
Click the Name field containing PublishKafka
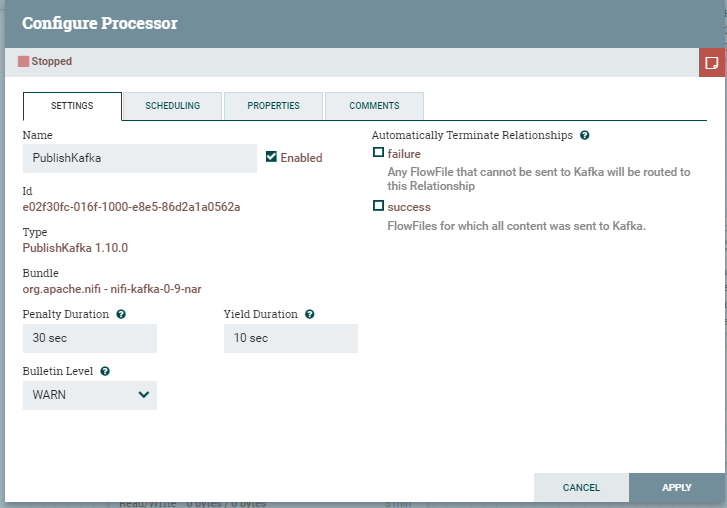pos(139,158)
